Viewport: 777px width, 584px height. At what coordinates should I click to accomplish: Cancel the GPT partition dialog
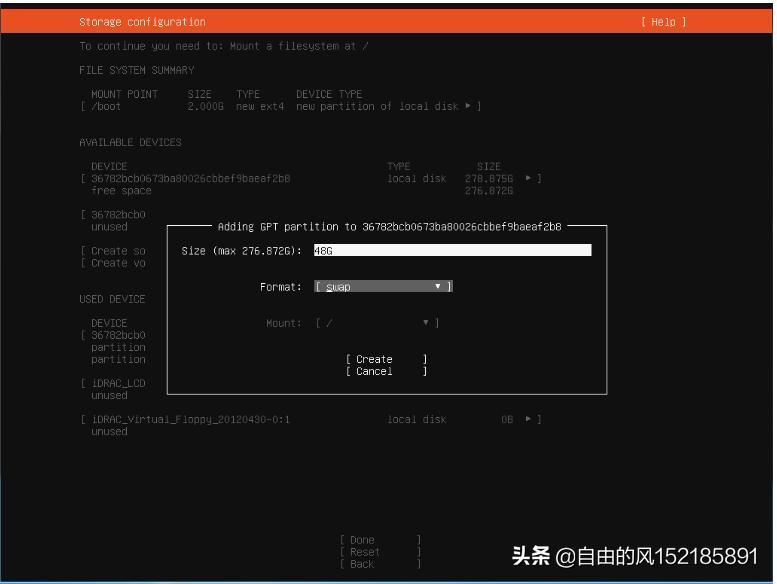386,372
